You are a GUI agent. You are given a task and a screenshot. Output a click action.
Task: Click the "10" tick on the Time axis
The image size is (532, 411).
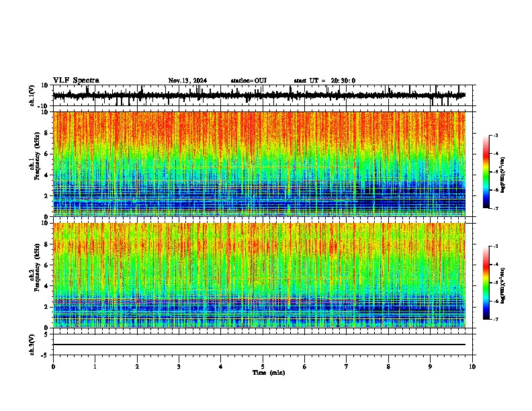[472, 367]
